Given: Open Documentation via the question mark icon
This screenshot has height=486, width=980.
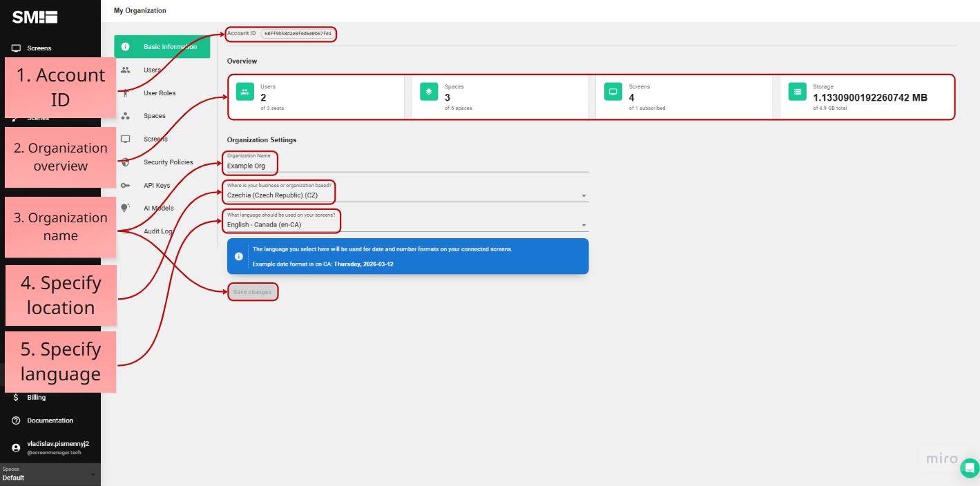Looking at the screenshot, I should coord(16,420).
